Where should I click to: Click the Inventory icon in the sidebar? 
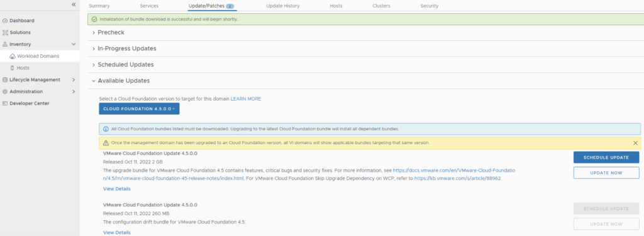5,45
